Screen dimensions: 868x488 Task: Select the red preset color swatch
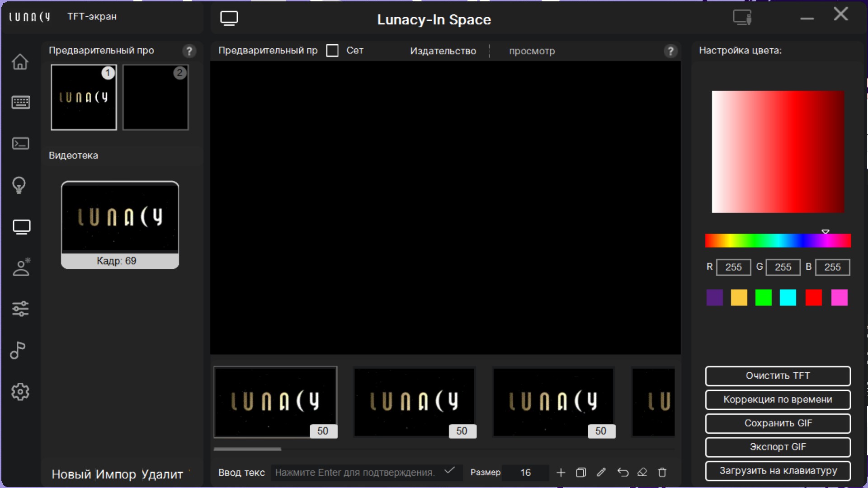click(x=813, y=298)
